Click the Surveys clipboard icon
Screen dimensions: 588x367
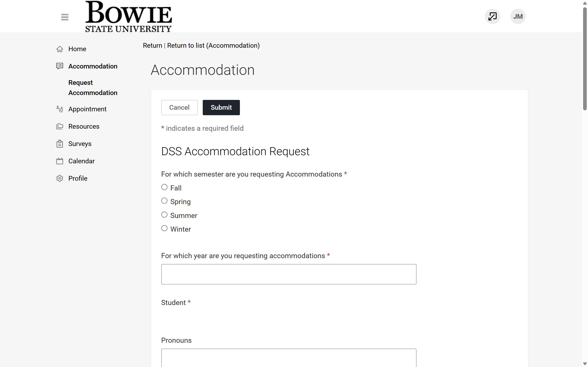click(x=60, y=144)
